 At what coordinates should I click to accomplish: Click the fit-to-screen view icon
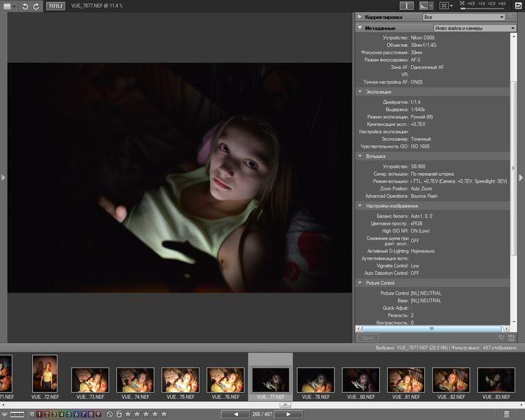point(444,6)
